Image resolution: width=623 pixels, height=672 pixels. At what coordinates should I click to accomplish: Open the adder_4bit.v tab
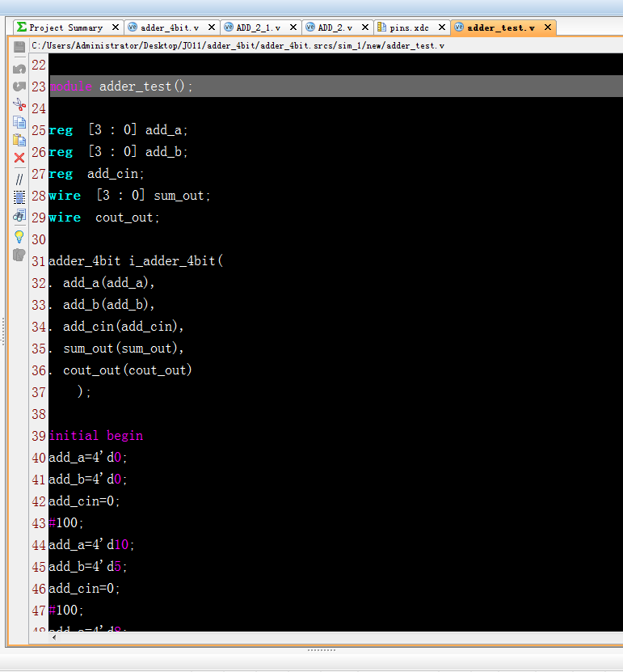pos(170,27)
